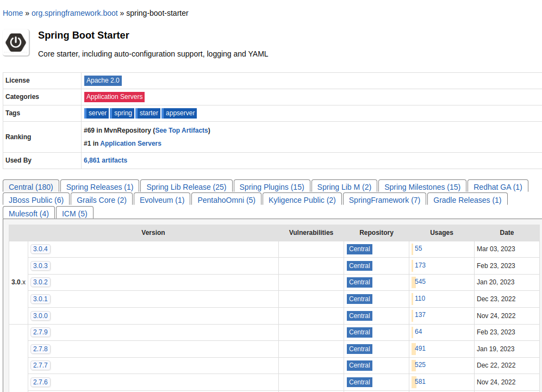Switch to Spring Lib Release (25) tab

click(186, 187)
